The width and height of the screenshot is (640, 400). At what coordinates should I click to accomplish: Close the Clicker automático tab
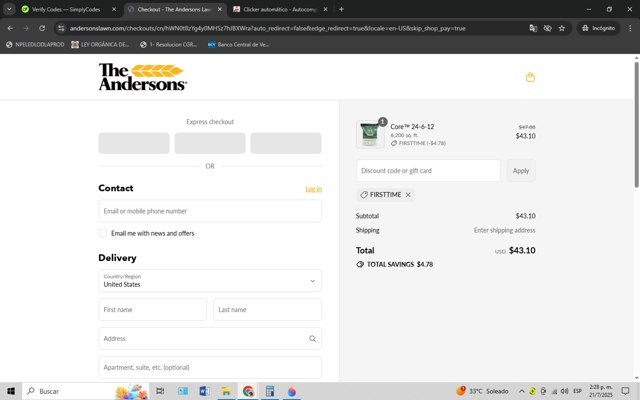click(325, 9)
